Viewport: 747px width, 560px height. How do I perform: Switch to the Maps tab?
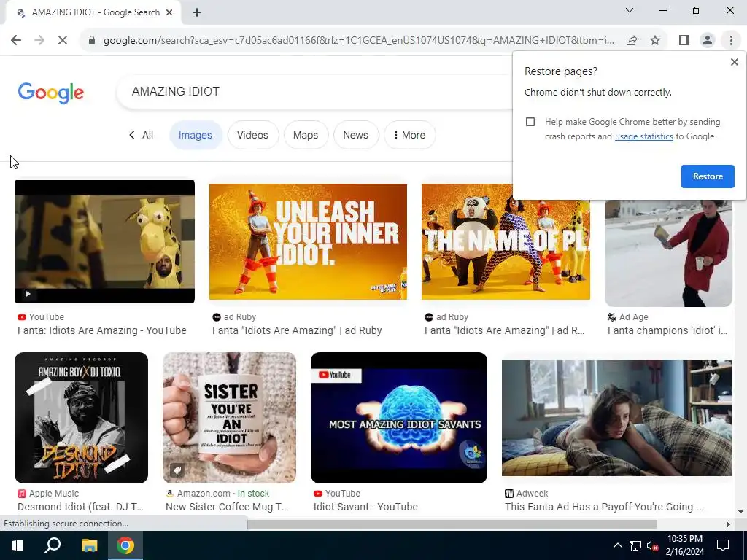(306, 135)
